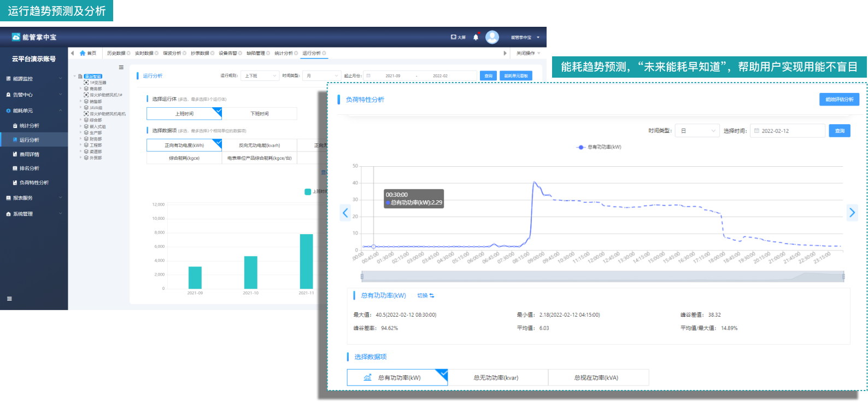Screen dimensions: 868x402
Task: Click the 2022-02-12 date input
Action: pyautogui.click(x=788, y=131)
